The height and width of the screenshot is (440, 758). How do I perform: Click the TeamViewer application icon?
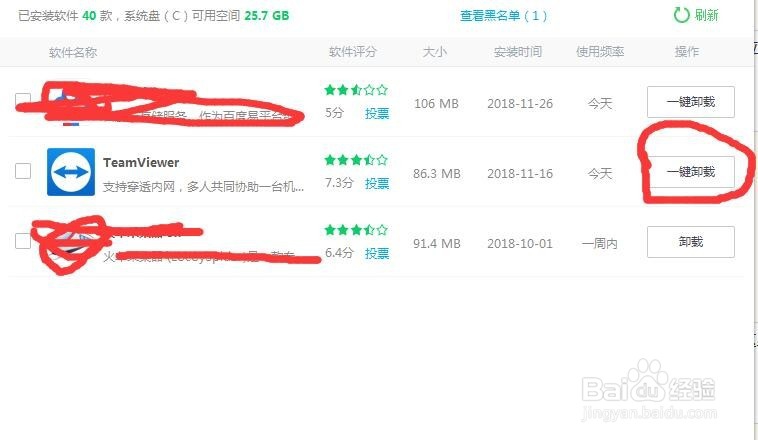[71, 172]
